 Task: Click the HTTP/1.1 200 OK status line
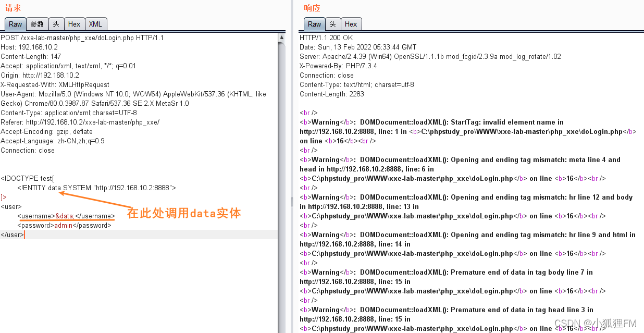(x=326, y=38)
